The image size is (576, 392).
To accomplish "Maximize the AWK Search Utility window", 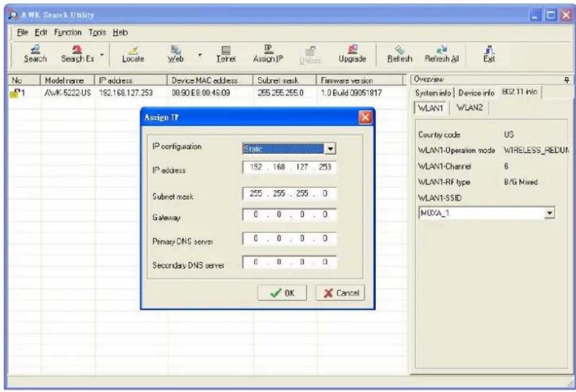I will point(551,15).
